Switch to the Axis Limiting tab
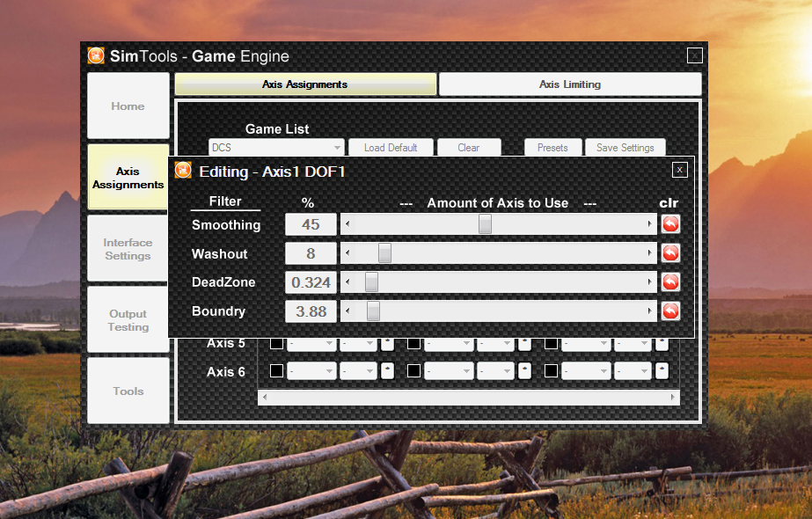This screenshot has height=519, width=812. 570,84
